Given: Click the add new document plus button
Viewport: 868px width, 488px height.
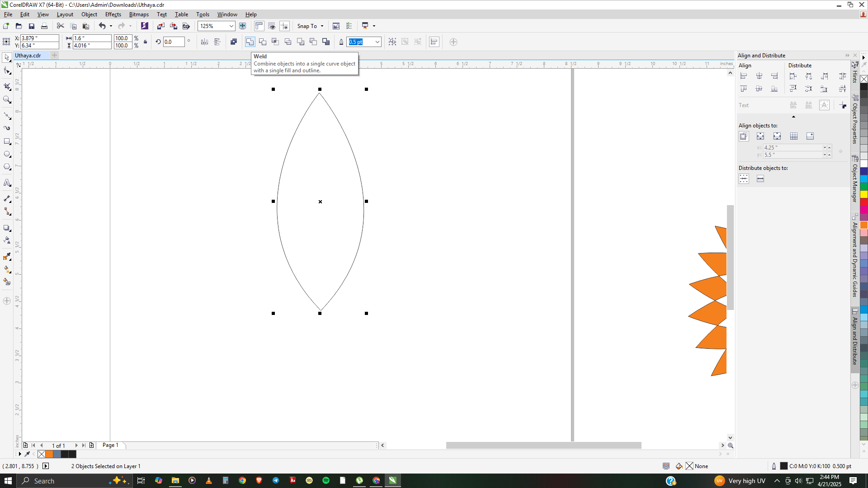Looking at the screenshot, I should pyautogui.click(x=55, y=56).
